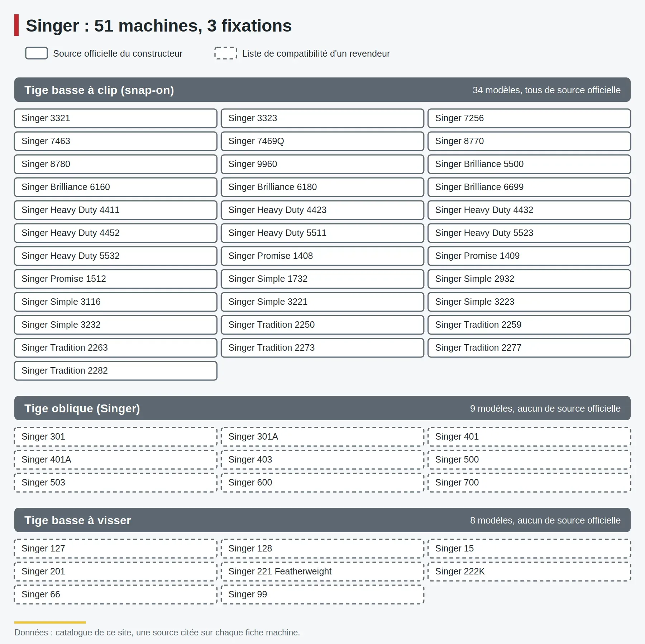Open the Singer Heavy Duty 5511 card
645x644 pixels.
[322, 233]
